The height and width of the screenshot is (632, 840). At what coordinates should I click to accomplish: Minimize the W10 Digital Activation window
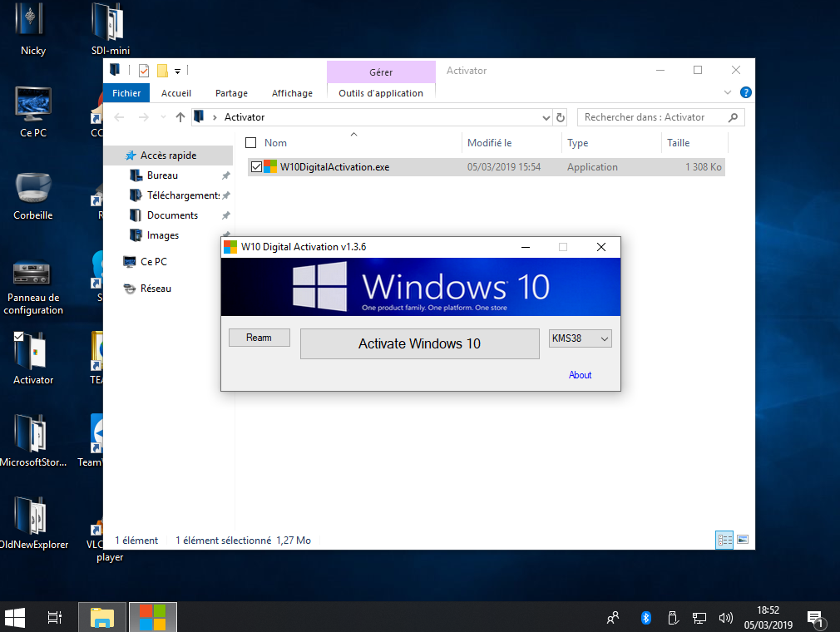click(526, 247)
